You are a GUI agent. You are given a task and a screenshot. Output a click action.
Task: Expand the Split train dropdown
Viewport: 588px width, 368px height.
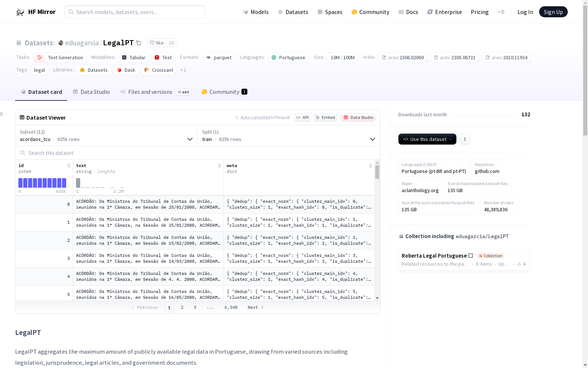pyautogui.click(x=289, y=135)
